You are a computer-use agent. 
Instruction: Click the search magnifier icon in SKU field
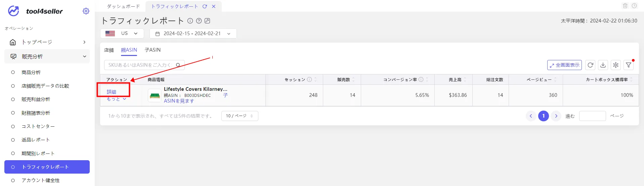[x=178, y=65]
